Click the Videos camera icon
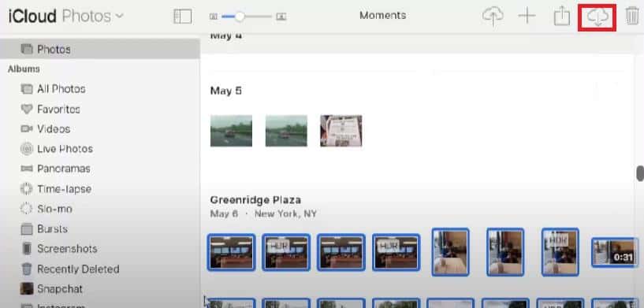 click(27, 129)
